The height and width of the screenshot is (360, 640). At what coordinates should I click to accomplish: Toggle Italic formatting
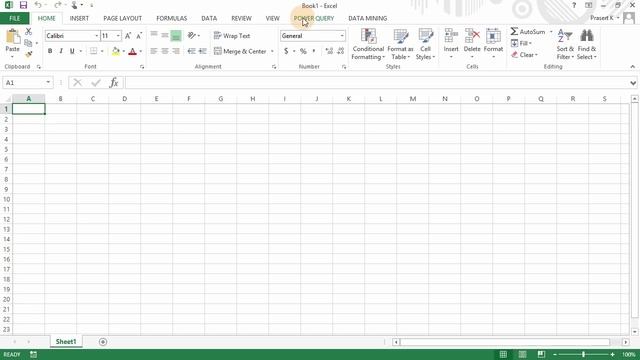(61, 51)
